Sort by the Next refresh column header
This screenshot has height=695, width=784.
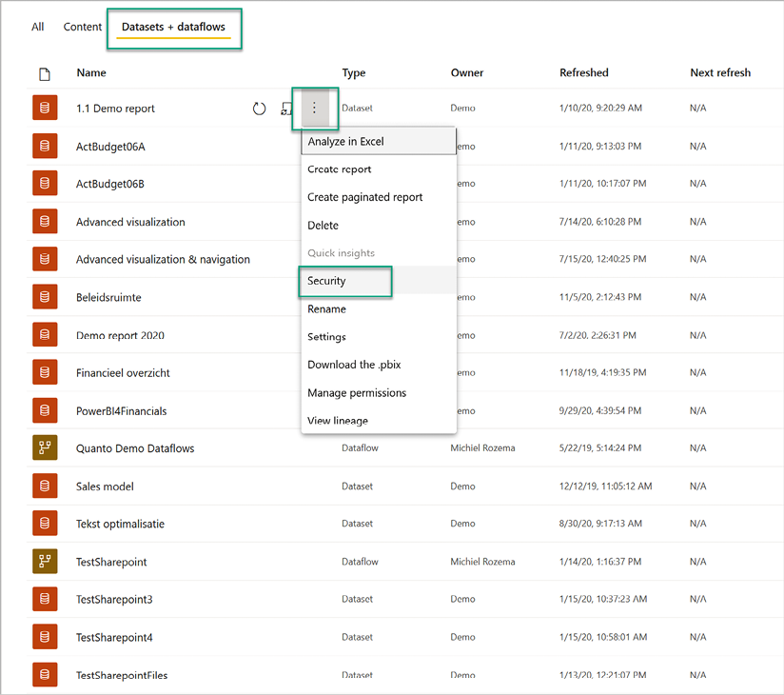click(720, 73)
